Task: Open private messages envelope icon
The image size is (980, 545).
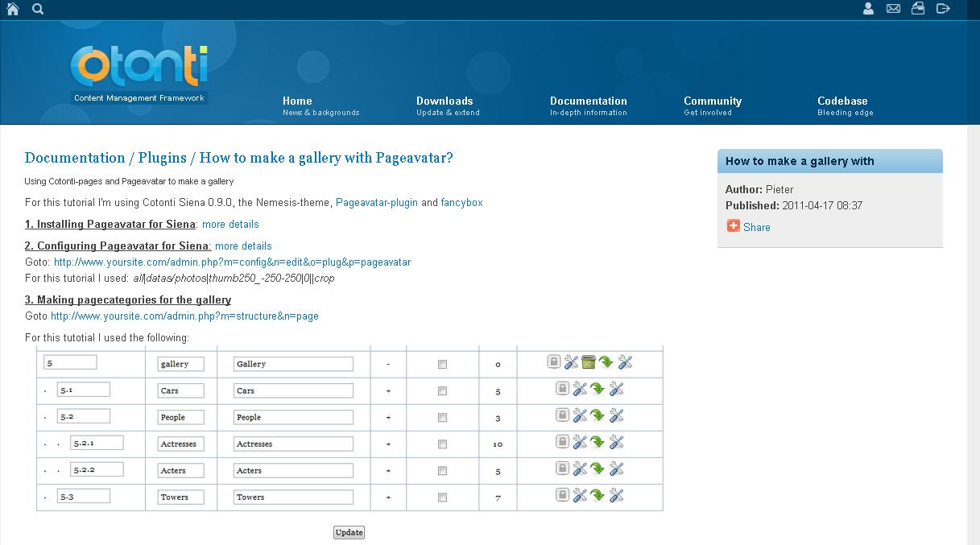Action: [893, 9]
